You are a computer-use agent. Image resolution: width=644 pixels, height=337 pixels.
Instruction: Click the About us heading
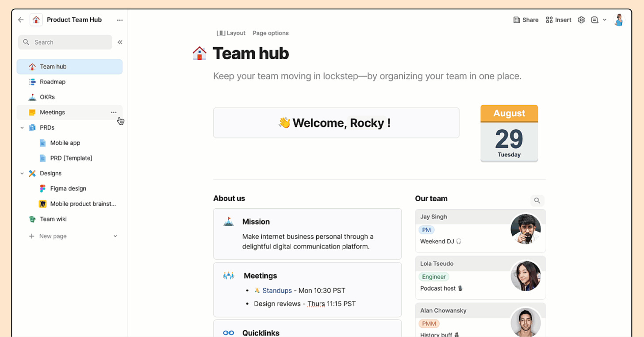tap(229, 199)
